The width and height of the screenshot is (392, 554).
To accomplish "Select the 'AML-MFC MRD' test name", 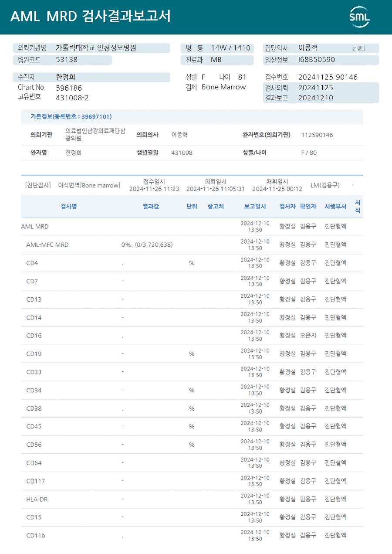I will (47, 245).
